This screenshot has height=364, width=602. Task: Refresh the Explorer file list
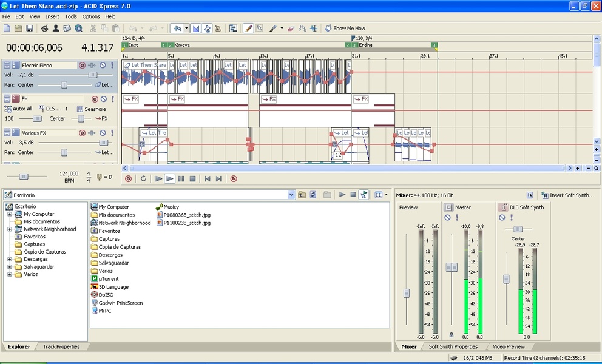313,195
